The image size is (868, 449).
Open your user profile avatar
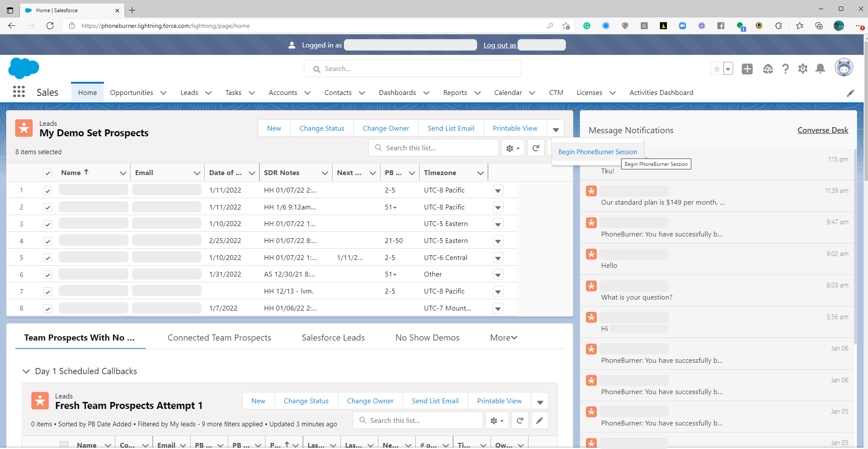click(844, 68)
